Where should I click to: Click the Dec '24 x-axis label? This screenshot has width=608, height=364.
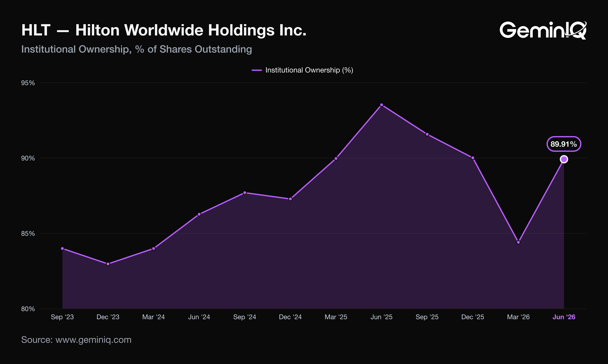tap(290, 317)
